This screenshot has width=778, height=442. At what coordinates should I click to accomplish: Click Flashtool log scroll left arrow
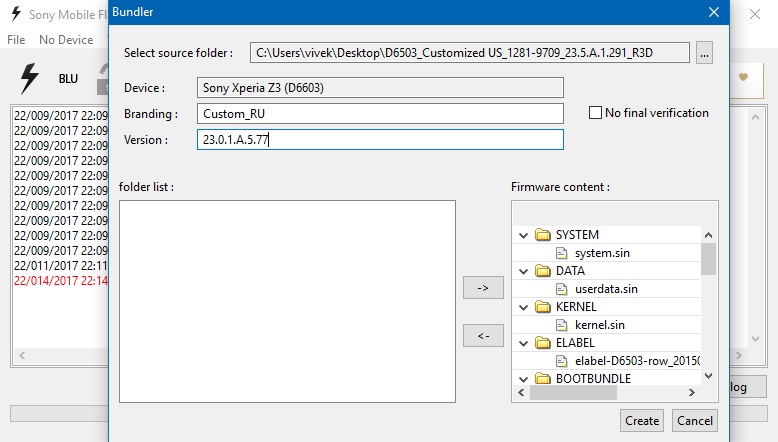pyautogui.click(x=22, y=356)
